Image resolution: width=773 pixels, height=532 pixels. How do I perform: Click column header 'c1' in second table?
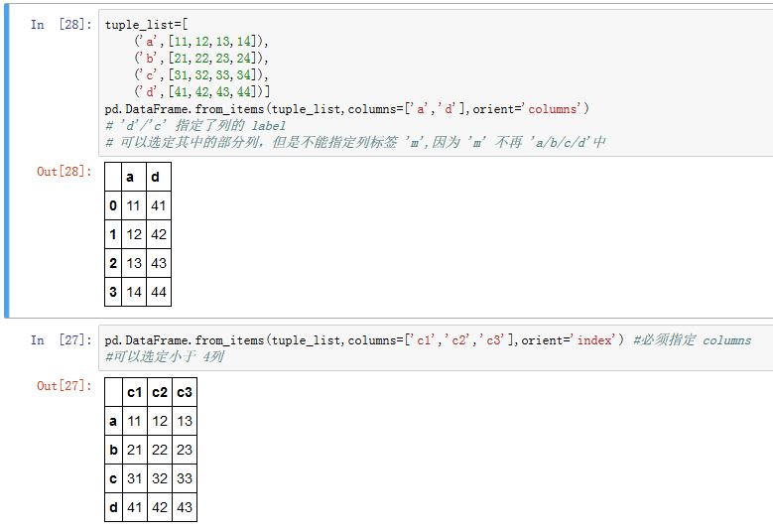[134, 392]
